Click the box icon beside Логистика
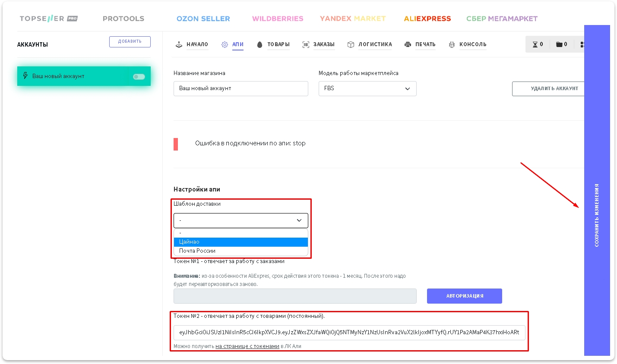The image size is (617, 364). (x=351, y=44)
